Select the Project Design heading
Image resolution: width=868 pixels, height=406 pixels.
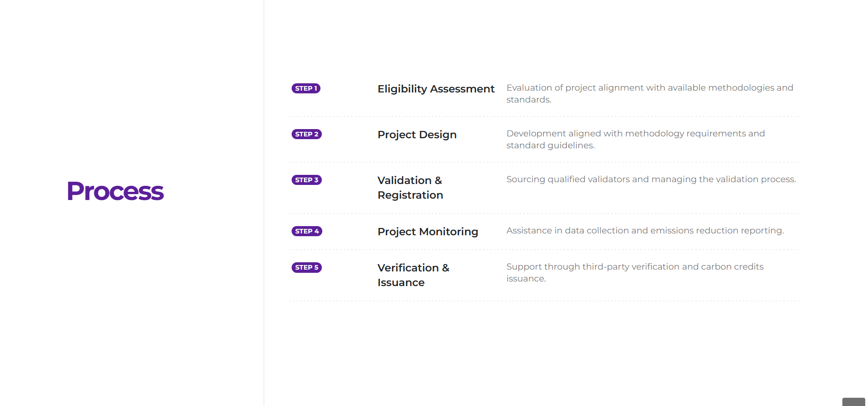click(417, 135)
